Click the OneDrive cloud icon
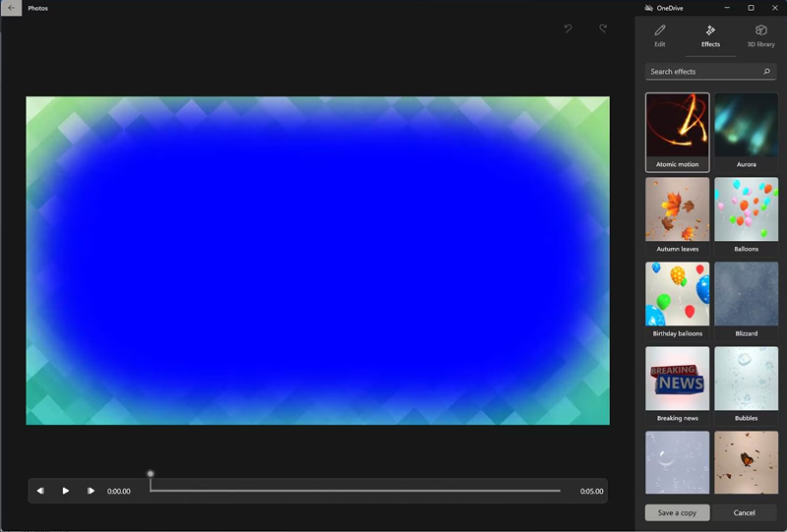The height and width of the screenshot is (532, 787). click(649, 8)
